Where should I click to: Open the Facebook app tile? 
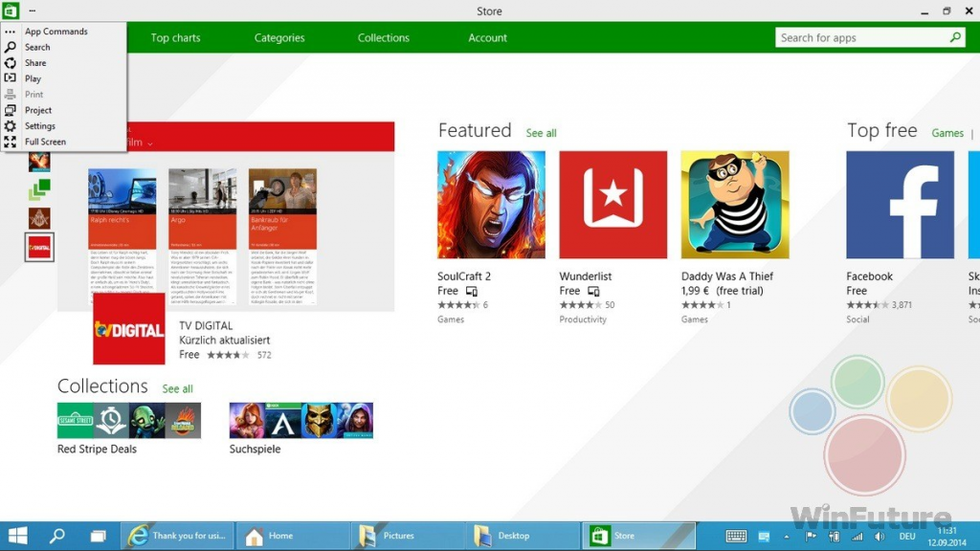tap(900, 205)
